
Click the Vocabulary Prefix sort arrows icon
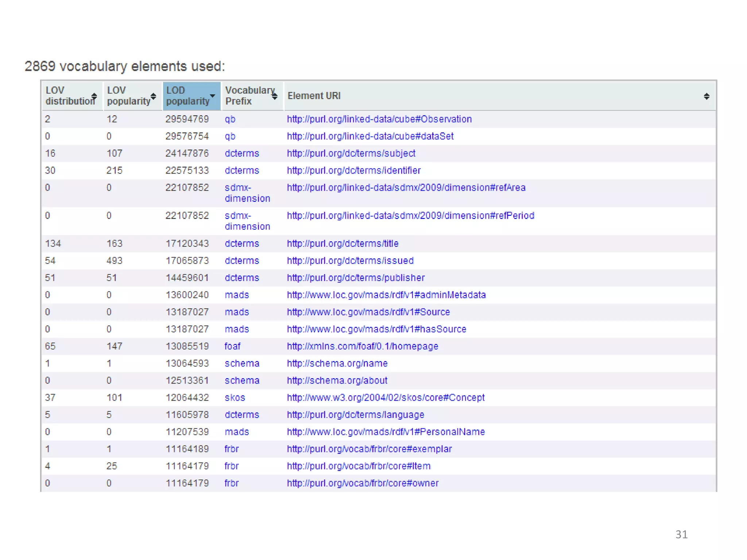275,96
